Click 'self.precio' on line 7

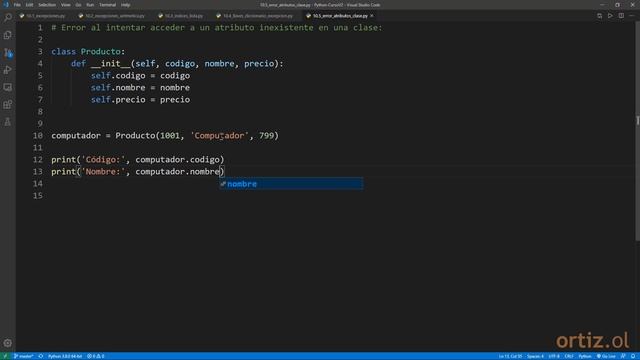tap(118, 100)
